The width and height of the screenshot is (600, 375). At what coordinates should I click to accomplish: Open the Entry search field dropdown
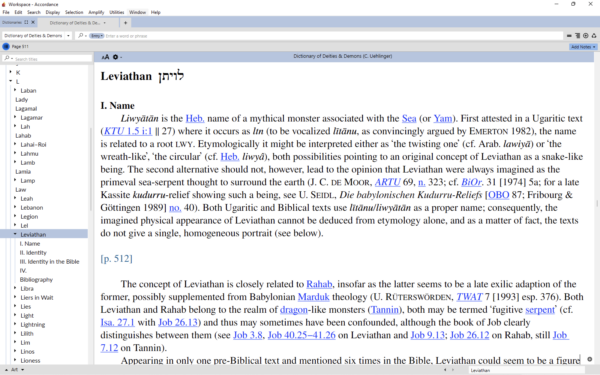(97, 36)
